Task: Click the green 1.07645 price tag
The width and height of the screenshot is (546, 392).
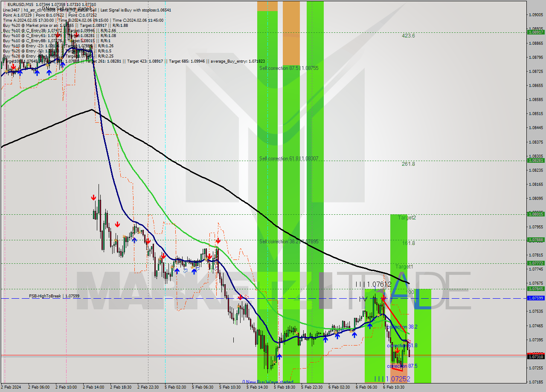Action: coord(536,289)
